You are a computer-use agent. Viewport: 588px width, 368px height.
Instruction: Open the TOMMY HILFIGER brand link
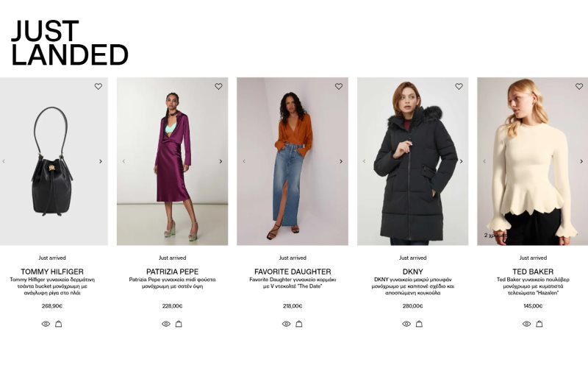pos(52,272)
